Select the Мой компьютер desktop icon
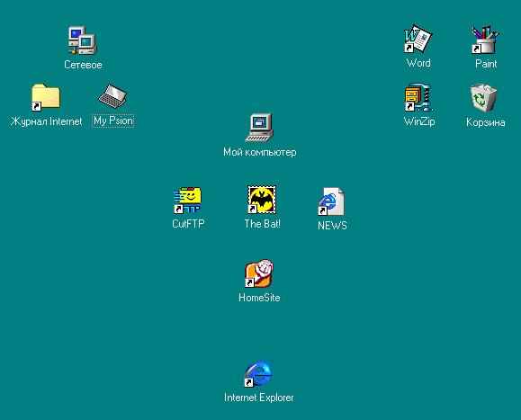 [259, 128]
